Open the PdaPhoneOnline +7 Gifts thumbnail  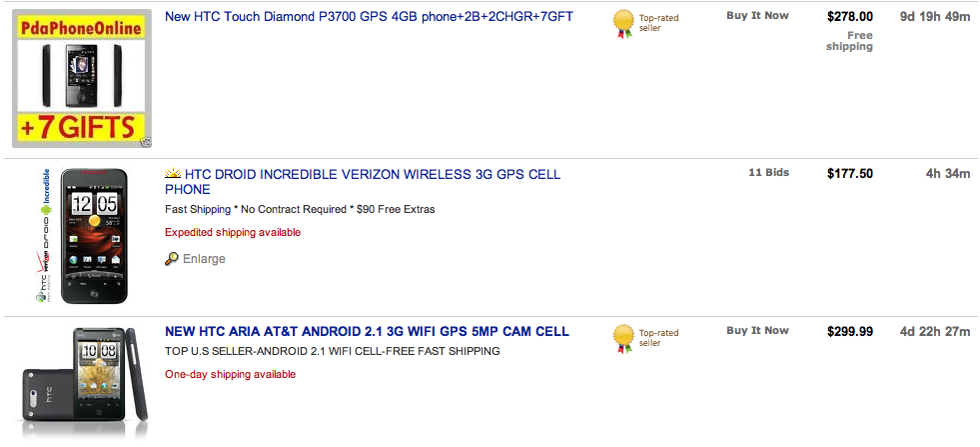coord(82,78)
